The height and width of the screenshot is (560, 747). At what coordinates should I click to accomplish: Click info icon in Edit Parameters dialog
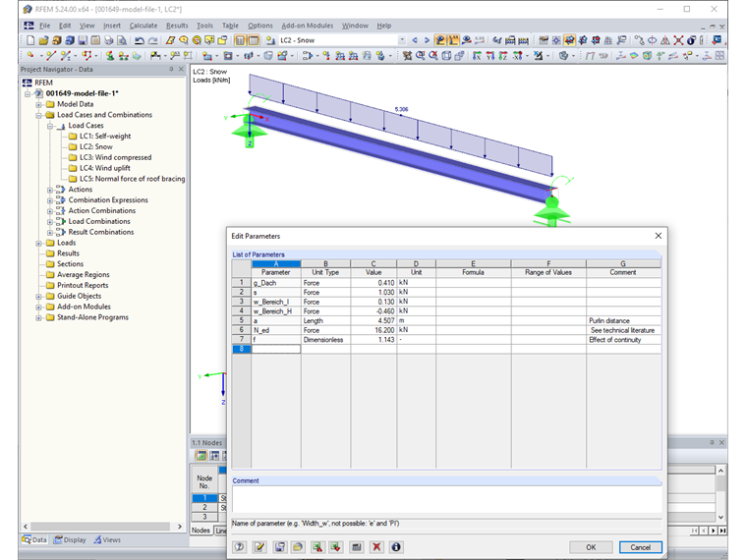[x=396, y=546]
